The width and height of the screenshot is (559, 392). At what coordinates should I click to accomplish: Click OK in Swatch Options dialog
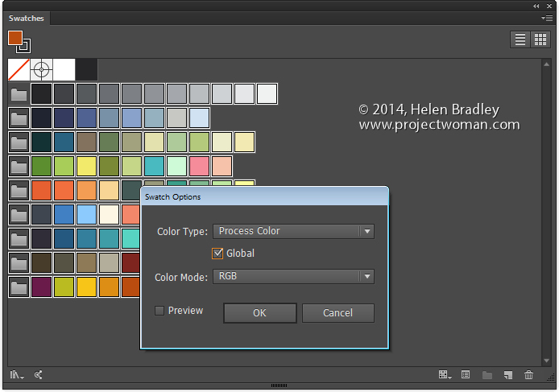tap(260, 313)
